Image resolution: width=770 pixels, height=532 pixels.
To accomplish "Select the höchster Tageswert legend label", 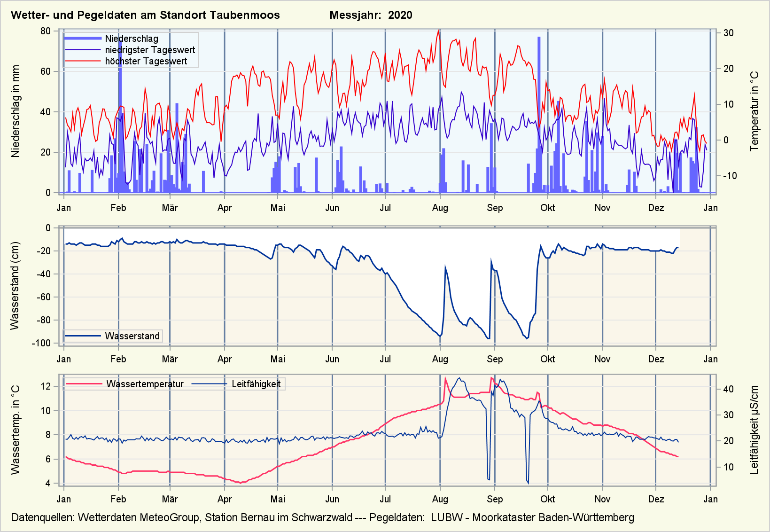I will (x=146, y=61).
